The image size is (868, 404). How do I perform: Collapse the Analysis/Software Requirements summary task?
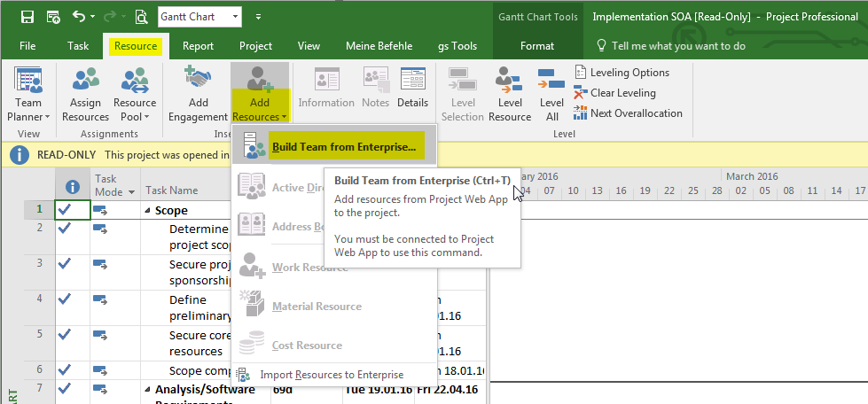tap(148, 389)
